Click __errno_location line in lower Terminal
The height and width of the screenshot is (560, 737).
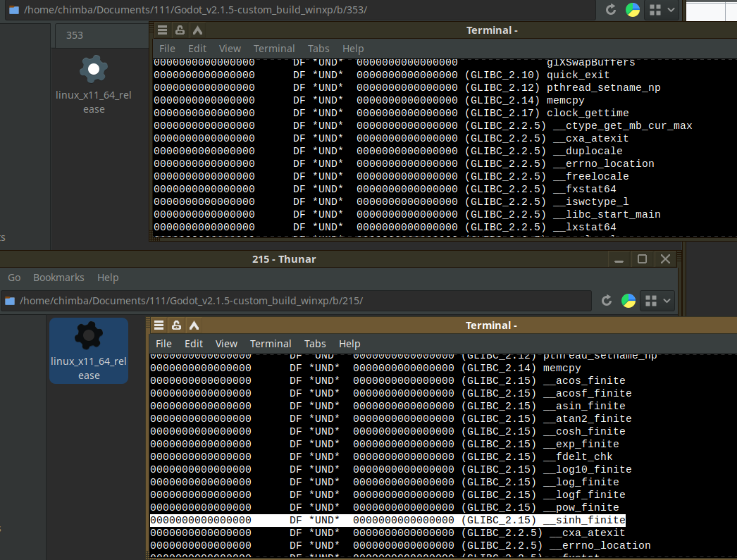tap(400, 545)
